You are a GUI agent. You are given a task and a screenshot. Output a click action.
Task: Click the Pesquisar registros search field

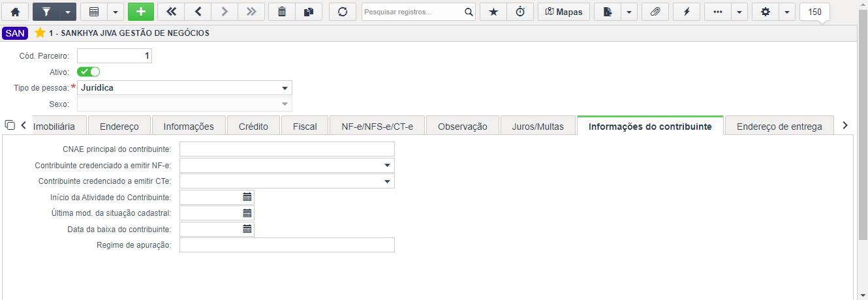[413, 12]
